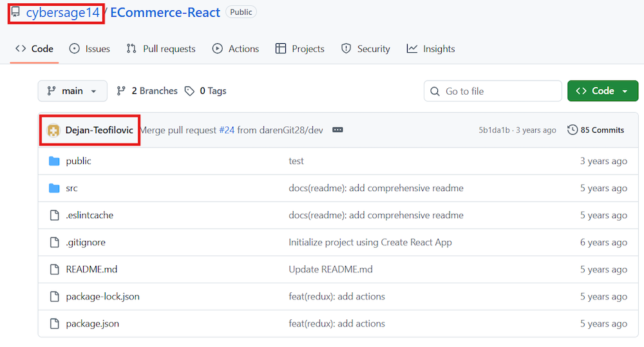Open package.json row's redux commit message

click(x=337, y=324)
